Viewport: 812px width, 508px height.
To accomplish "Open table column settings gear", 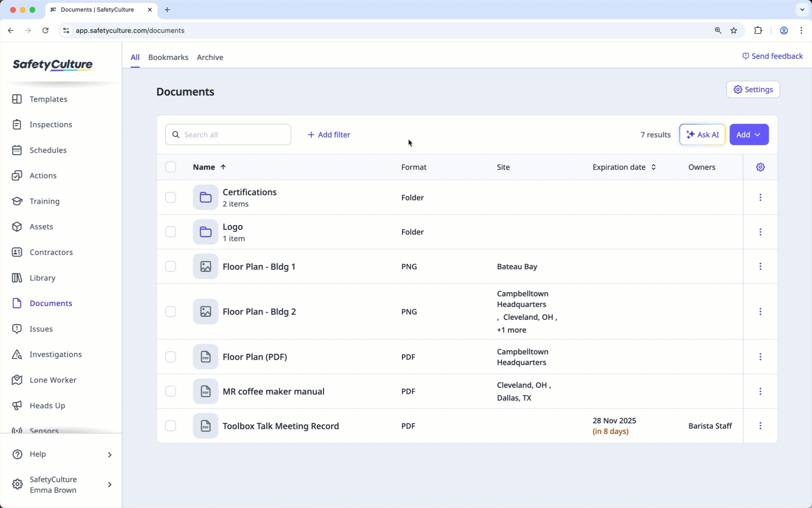I will [760, 167].
